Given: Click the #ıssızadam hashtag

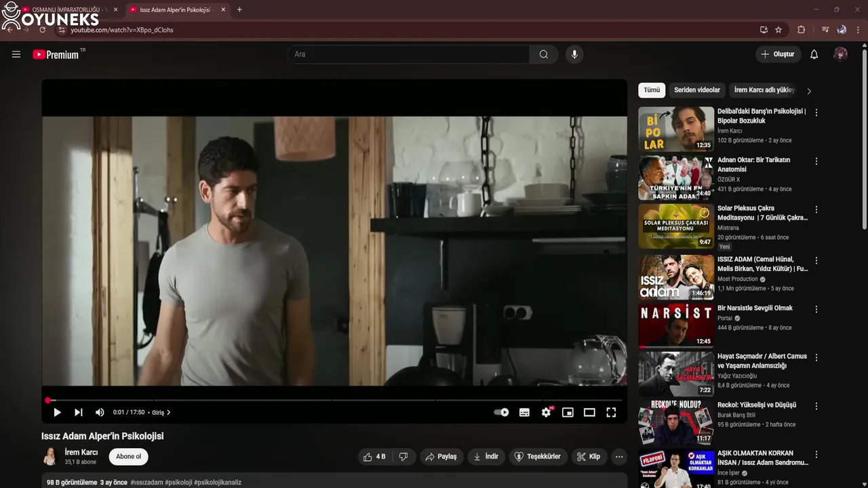Looking at the screenshot, I should pyautogui.click(x=146, y=483).
